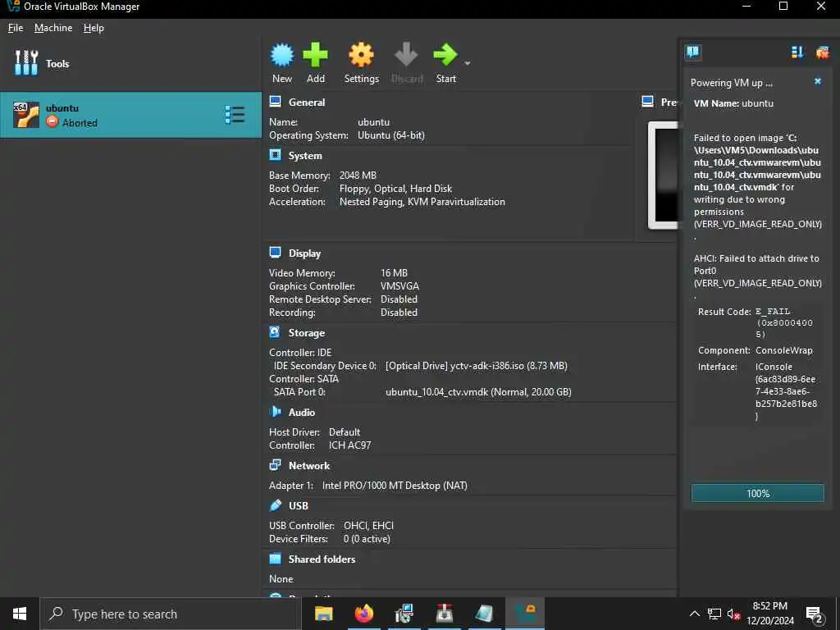Viewport: 840px width, 630px height.
Task: Click the notification sort order icon
Action: coord(797,52)
